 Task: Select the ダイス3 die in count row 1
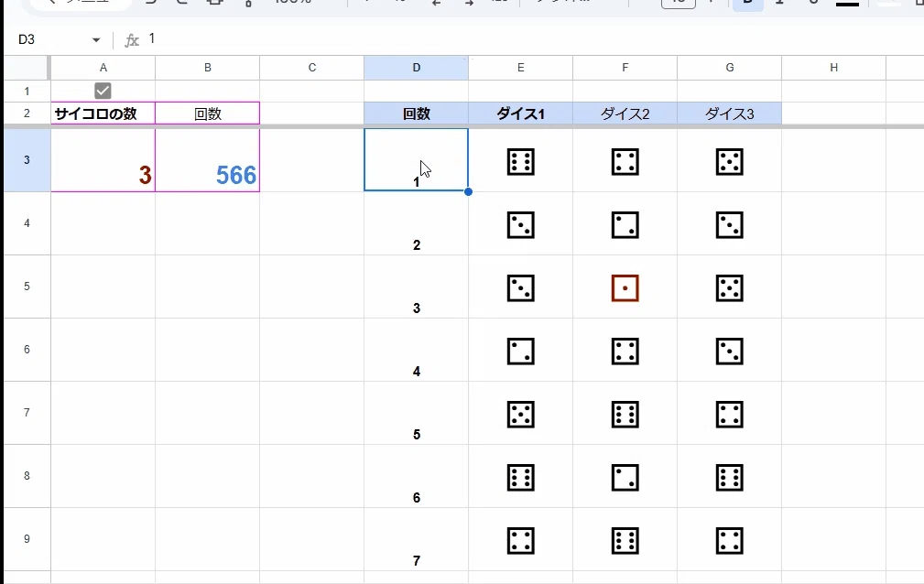coord(730,161)
